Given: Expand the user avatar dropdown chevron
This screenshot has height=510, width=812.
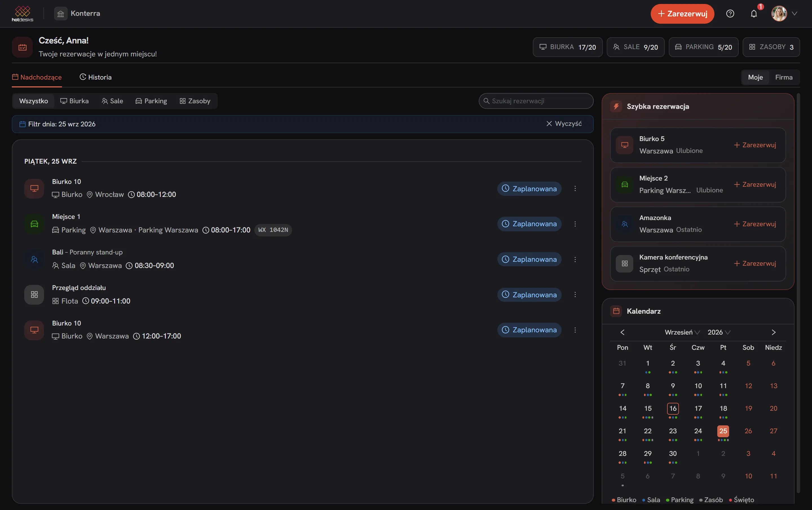Looking at the screenshot, I should [795, 14].
